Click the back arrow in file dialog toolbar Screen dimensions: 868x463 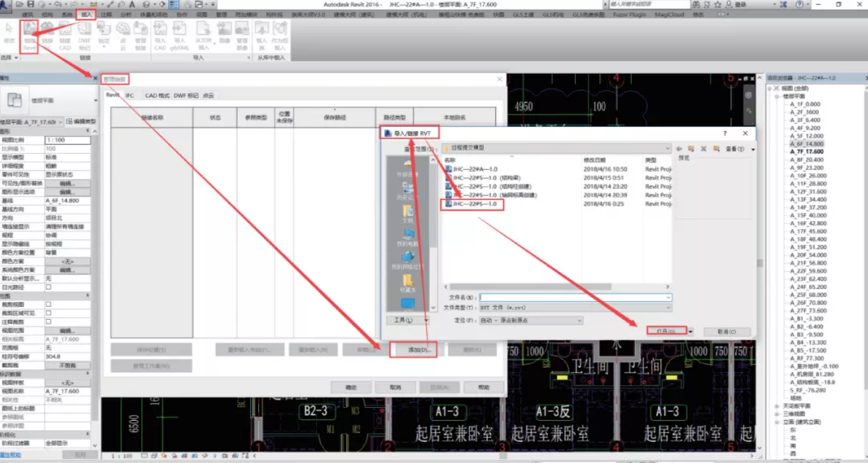679,149
